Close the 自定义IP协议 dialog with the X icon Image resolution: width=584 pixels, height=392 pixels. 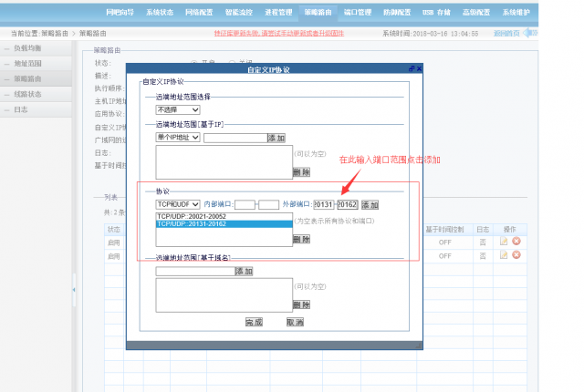click(x=419, y=68)
